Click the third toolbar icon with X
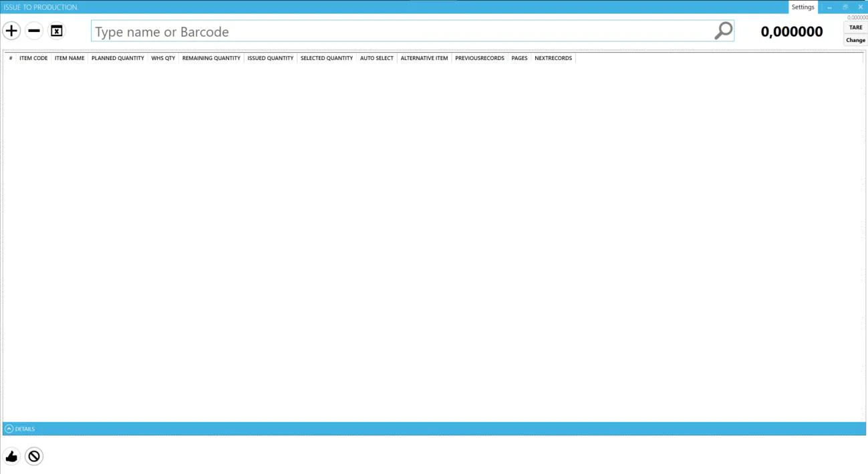This screenshot has height=474, width=868. [57, 31]
